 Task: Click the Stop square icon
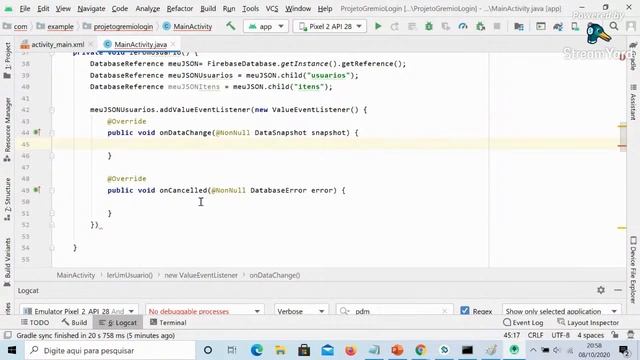[497, 27]
